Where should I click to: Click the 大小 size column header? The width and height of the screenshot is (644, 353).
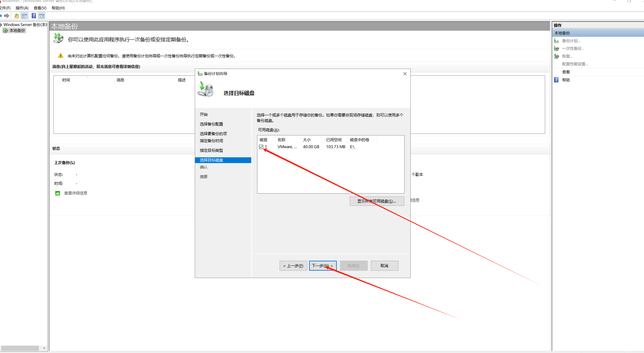[307, 140]
